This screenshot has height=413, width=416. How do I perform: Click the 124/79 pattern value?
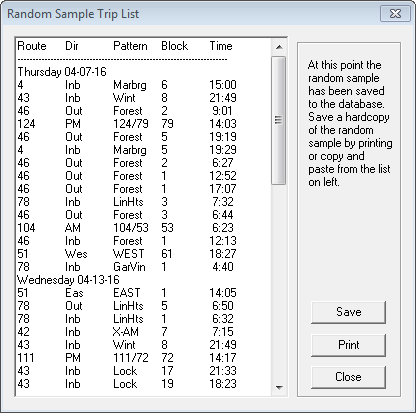[131, 124]
